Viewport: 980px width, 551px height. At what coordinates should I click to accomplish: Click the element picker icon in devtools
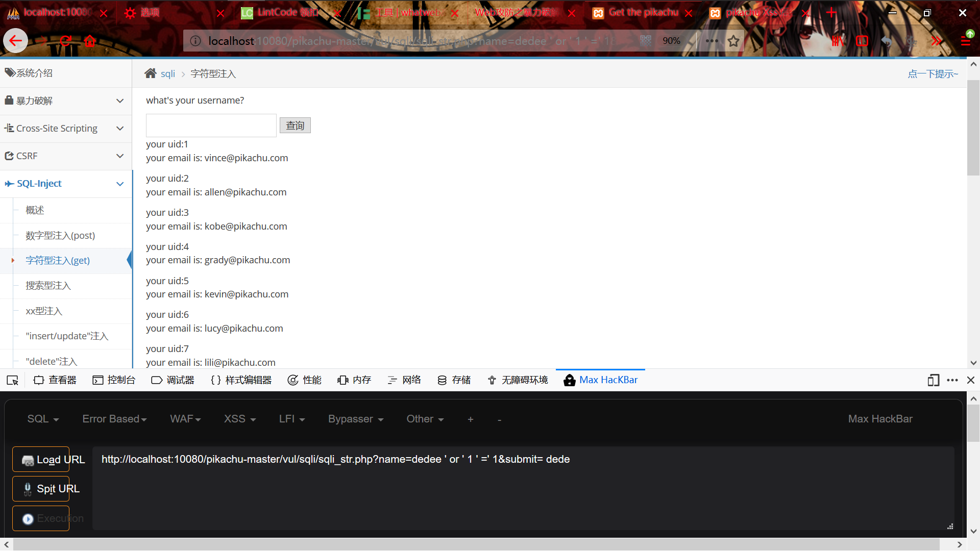tap(12, 380)
